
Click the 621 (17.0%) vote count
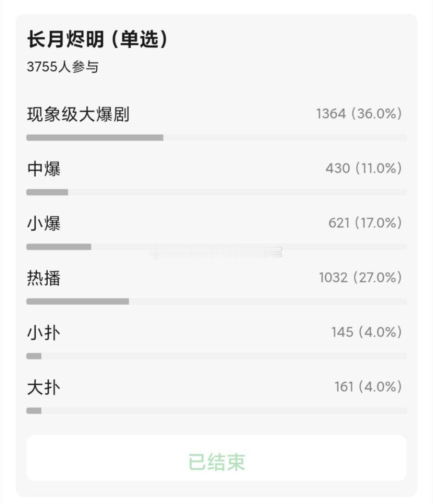(x=365, y=223)
